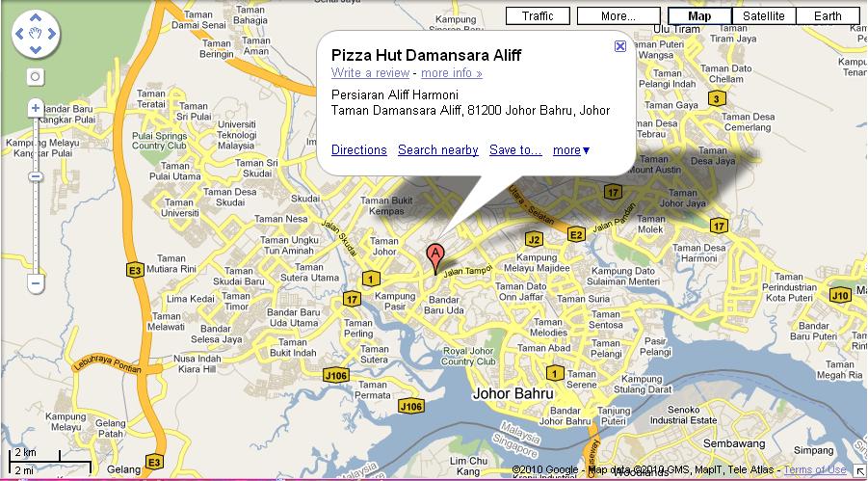This screenshot has width=868, height=481.
Task: Click the Street View pegman circle button
Action: tap(36, 77)
